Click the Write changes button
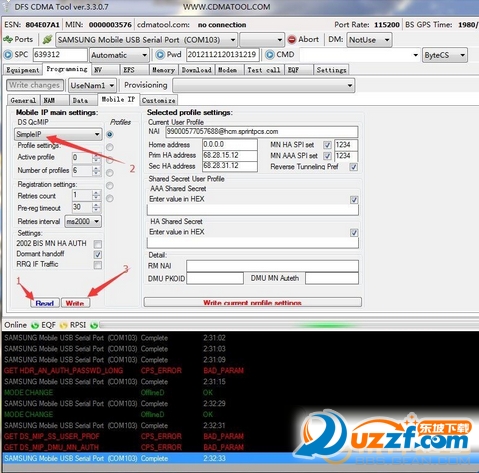The width and height of the screenshot is (479, 473). (35, 85)
